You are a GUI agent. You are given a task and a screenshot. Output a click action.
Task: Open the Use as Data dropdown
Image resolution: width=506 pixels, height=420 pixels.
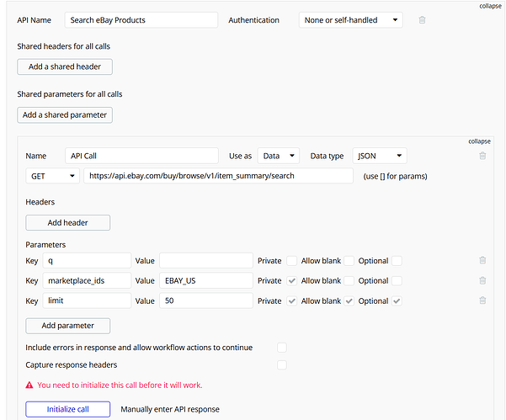(279, 156)
